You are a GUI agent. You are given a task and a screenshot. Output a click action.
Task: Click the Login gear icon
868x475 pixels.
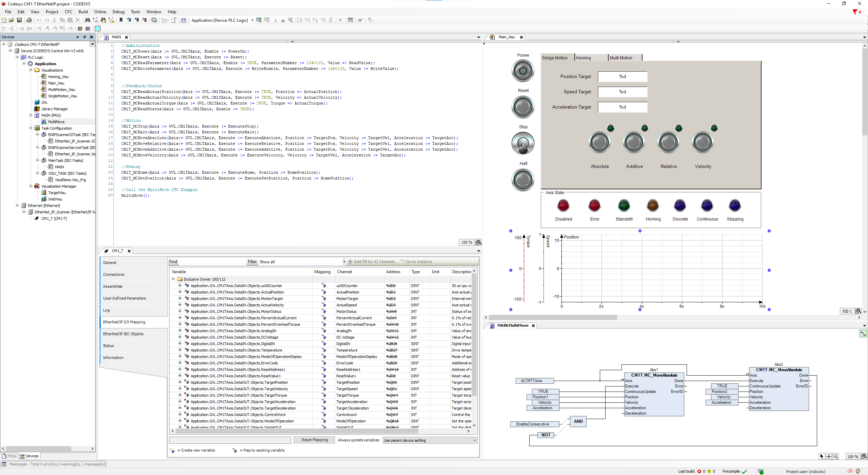(259, 20)
